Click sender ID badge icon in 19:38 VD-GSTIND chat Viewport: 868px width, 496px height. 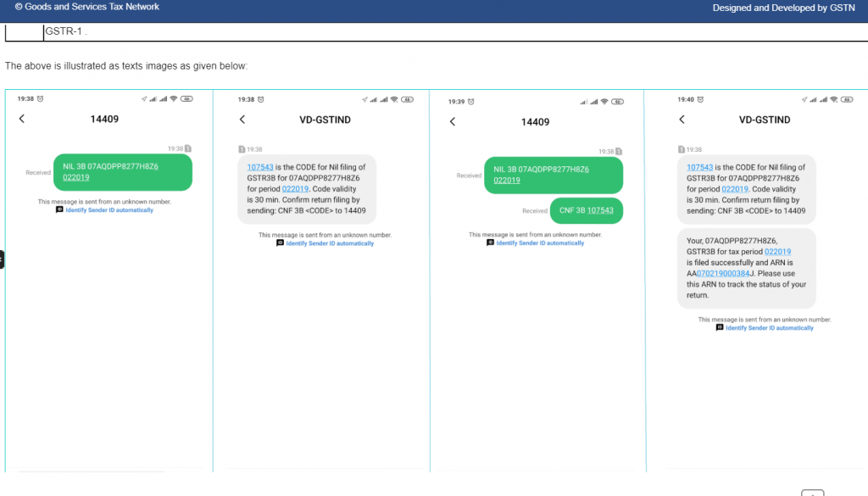[x=280, y=243]
